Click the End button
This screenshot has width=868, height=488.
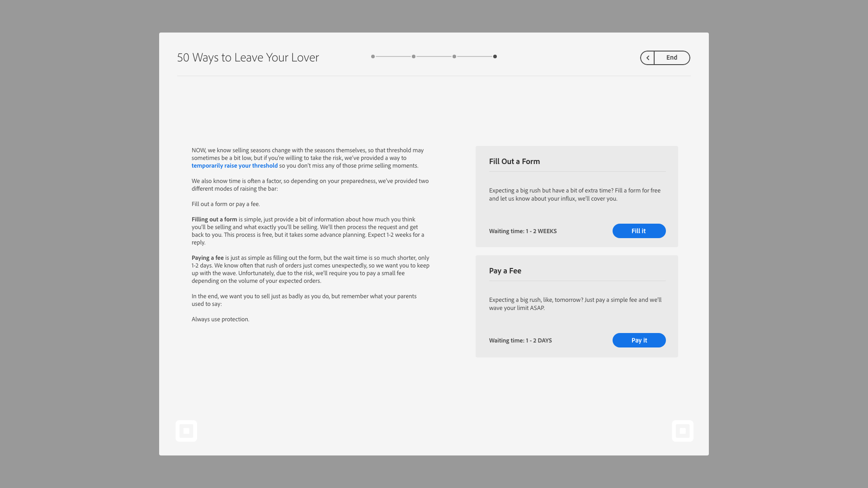click(672, 58)
